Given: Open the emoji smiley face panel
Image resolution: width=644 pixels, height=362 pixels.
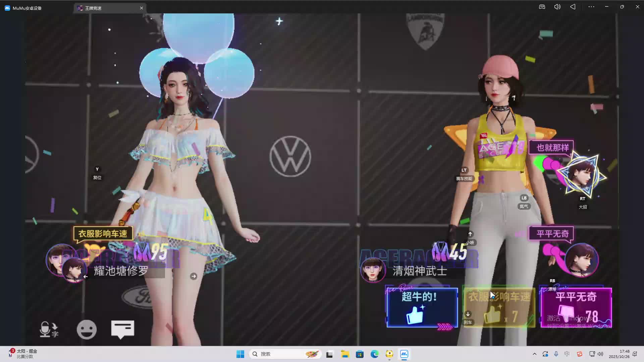Looking at the screenshot, I should point(87,329).
